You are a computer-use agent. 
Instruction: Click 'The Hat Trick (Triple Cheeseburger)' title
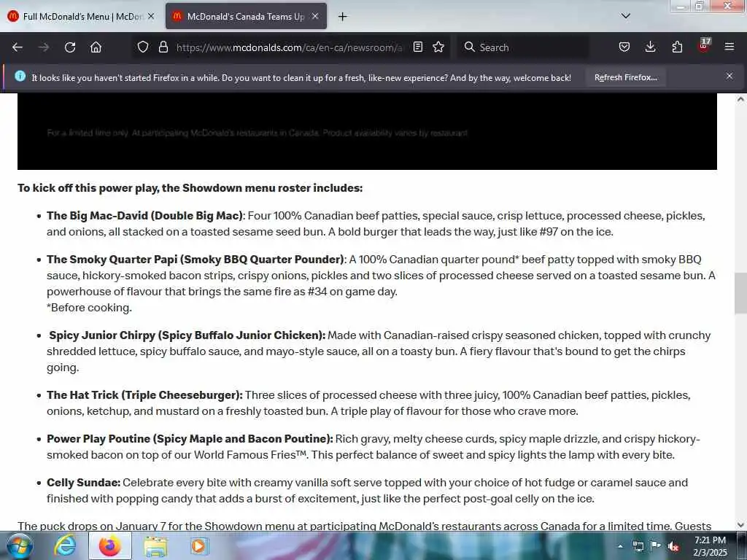[x=145, y=395]
